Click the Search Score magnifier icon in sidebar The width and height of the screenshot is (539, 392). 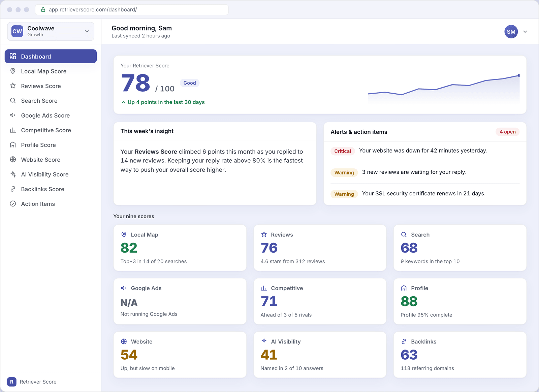13,101
